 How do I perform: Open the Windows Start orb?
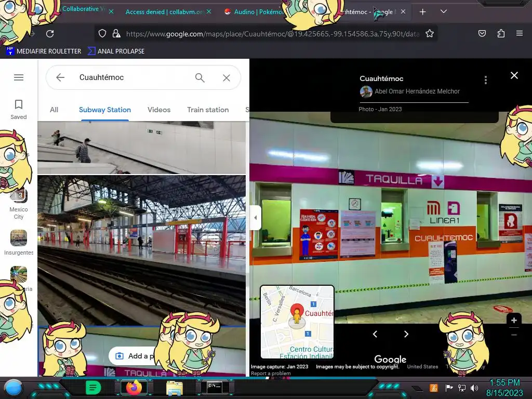pos(13,388)
